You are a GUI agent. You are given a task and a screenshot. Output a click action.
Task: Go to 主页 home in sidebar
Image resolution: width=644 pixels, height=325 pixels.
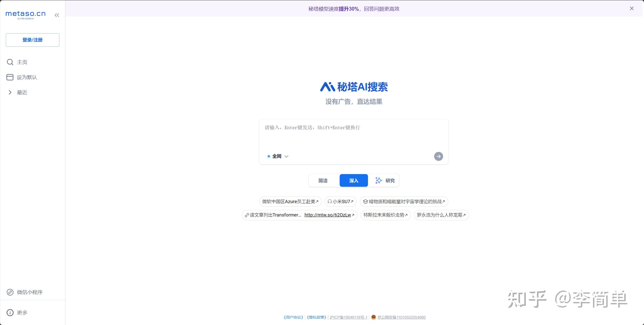(x=17, y=62)
